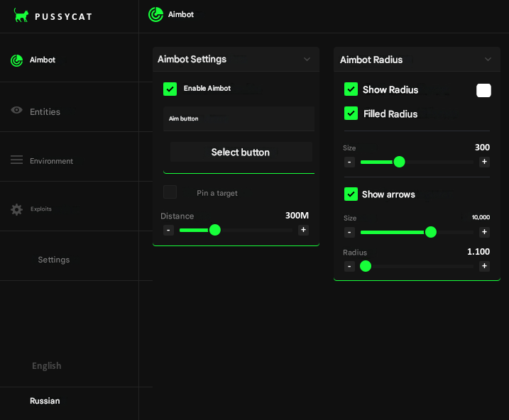Decrease Distance with the minus button
The image size is (509, 420).
[168, 230]
